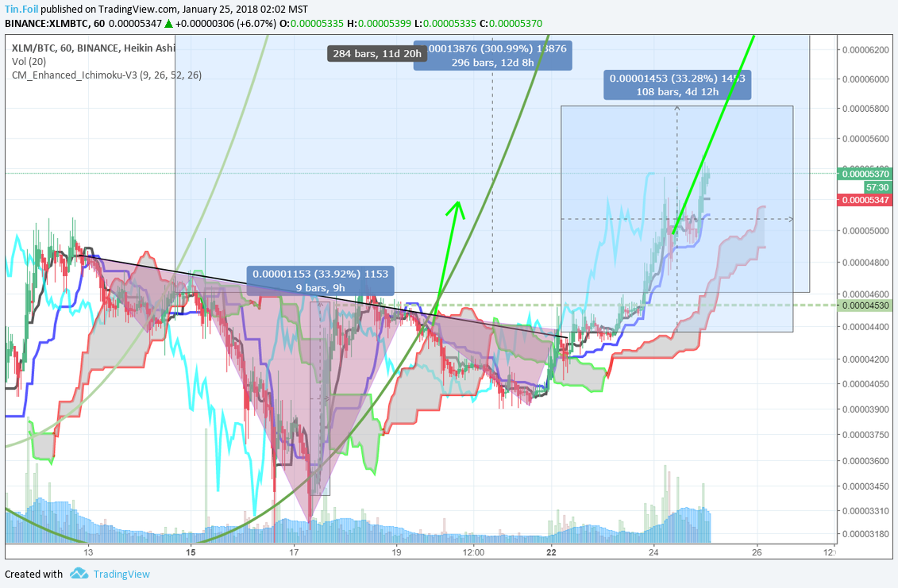
Task: Click the 12:00 marker after date 19
Action: coord(473,552)
